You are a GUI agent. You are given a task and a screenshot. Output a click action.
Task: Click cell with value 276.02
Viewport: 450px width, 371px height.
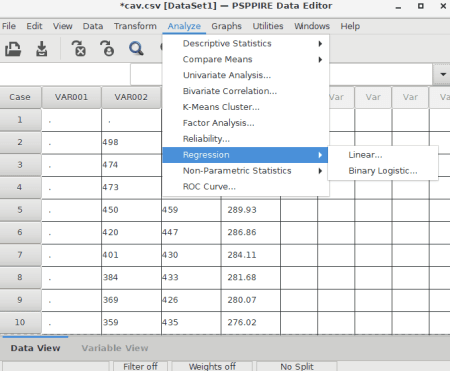[251, 322]
